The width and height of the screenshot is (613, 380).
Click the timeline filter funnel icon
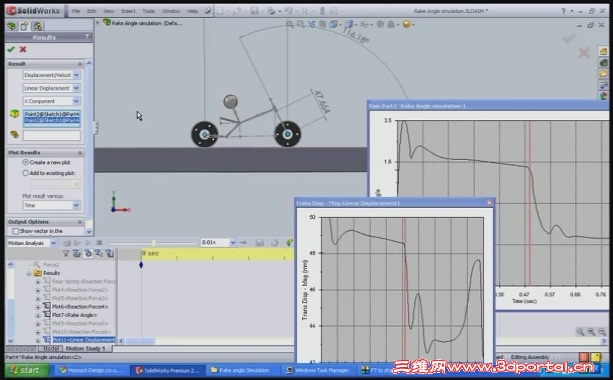[x=66, y=254]
